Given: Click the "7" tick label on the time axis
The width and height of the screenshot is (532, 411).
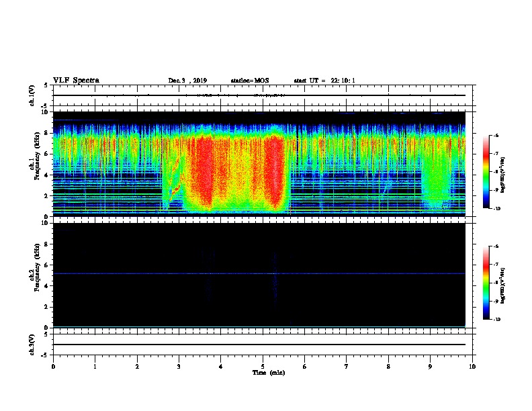Looking at the screenshot, I should tap(347, 367).
